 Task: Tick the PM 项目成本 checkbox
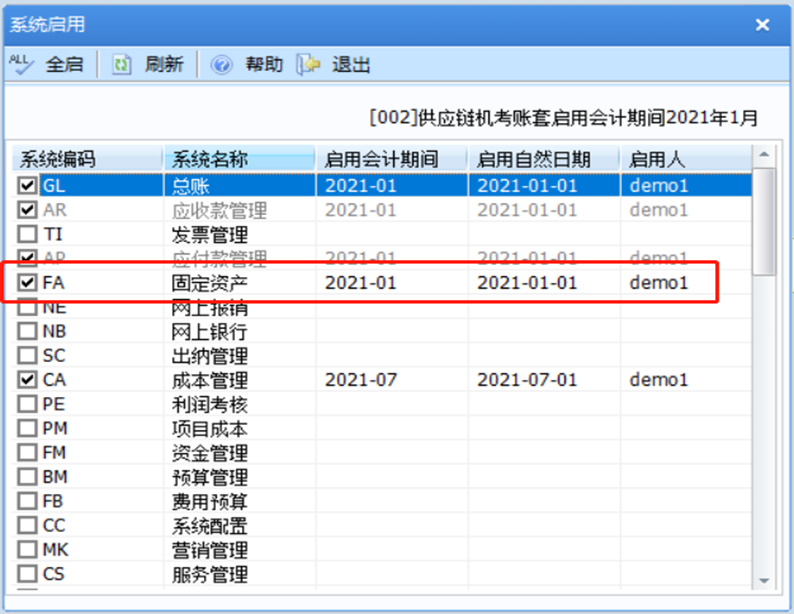27,428
